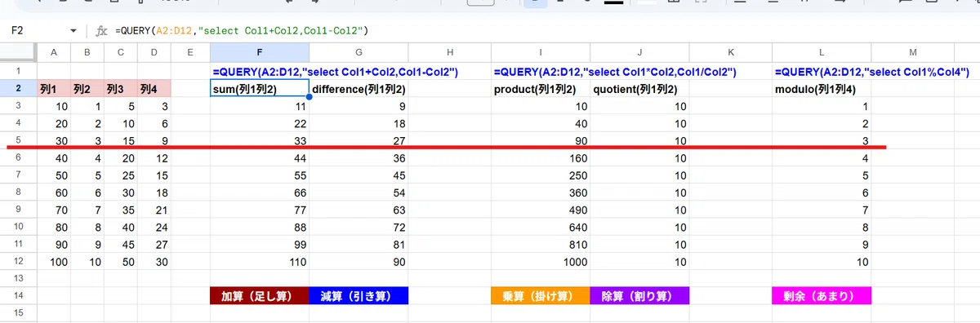Click the 列4 header cell

[x=154, y=89]
